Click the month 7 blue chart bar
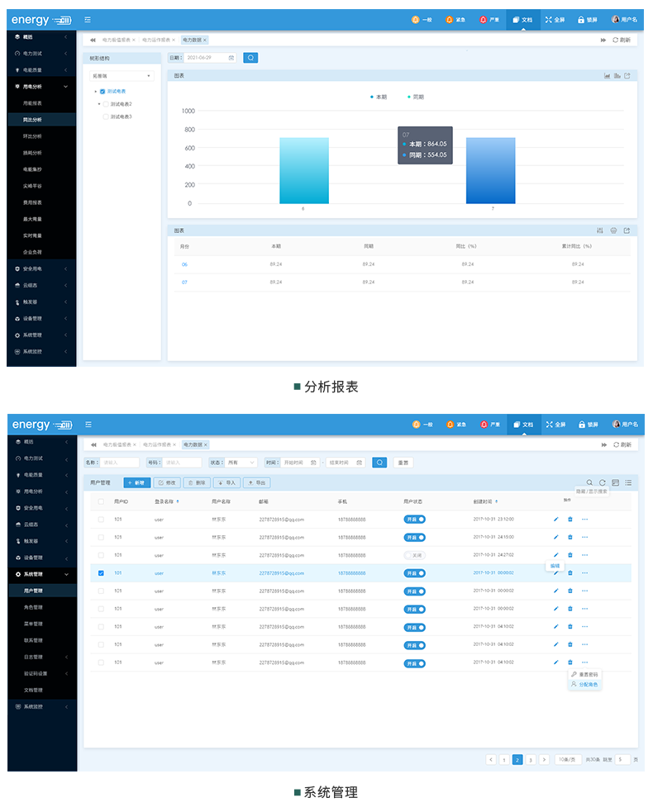The image size is (653, 812). [x=490, y=170]
